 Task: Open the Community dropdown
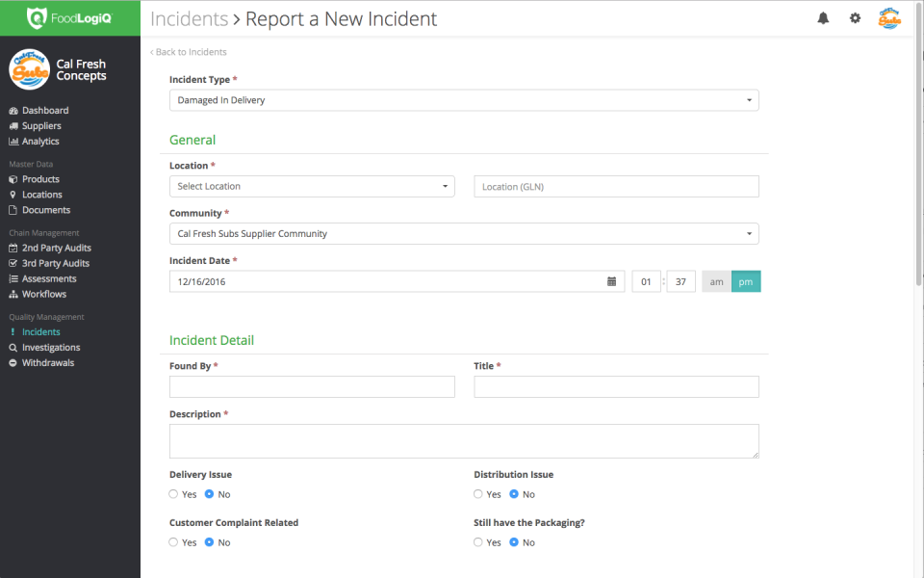[x=463, y=233]
